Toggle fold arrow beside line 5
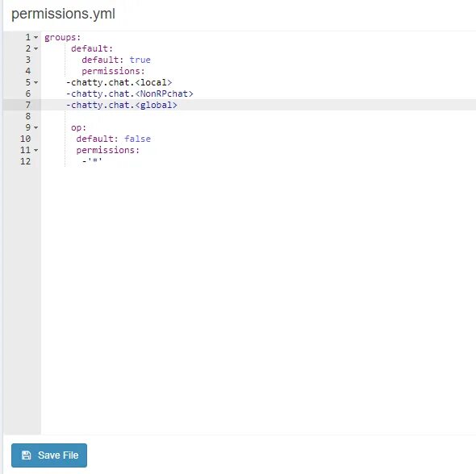 click(35, 82)
